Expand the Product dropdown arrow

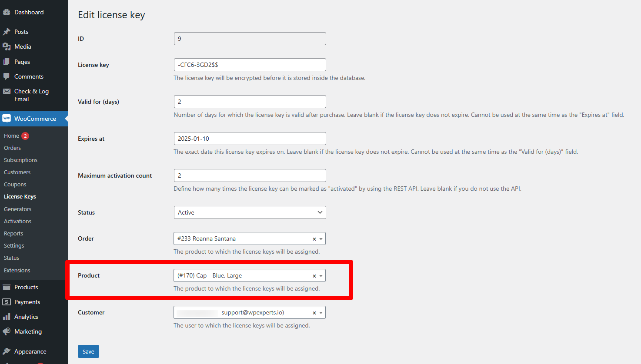point(321,276)
